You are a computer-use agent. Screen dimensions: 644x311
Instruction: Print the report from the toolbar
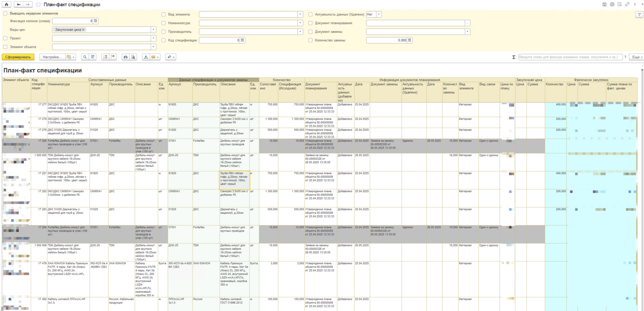pos(125,57)
